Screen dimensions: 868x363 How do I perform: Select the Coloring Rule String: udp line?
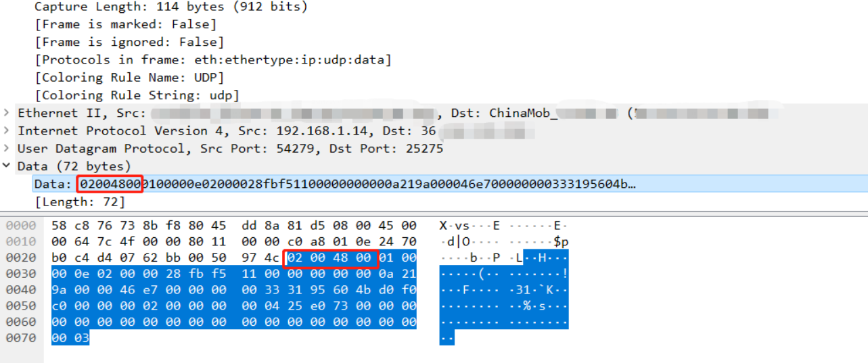pyautogui.click(x=137, y=95)
